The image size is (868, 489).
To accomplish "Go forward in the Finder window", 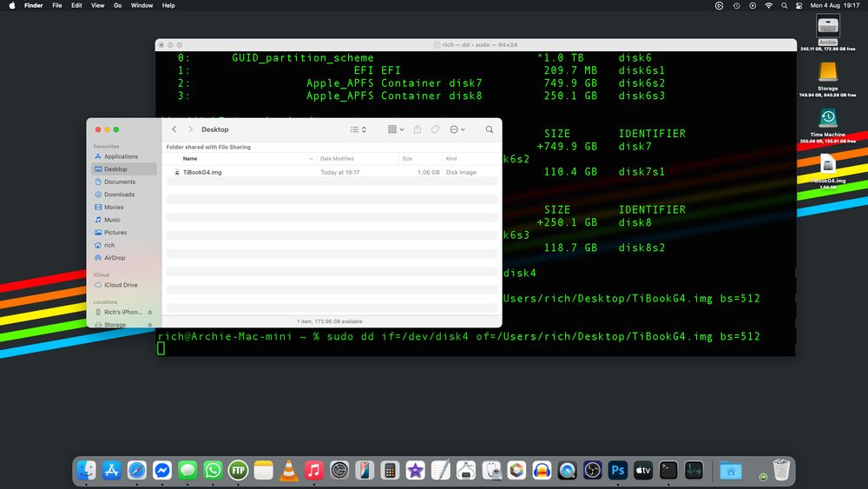I will [x=190, y=129].
